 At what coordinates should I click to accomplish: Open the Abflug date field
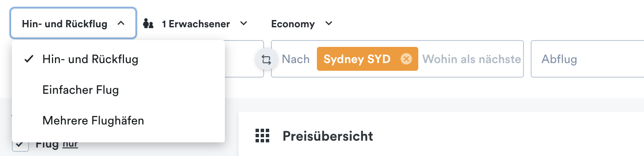pos(587,59)
